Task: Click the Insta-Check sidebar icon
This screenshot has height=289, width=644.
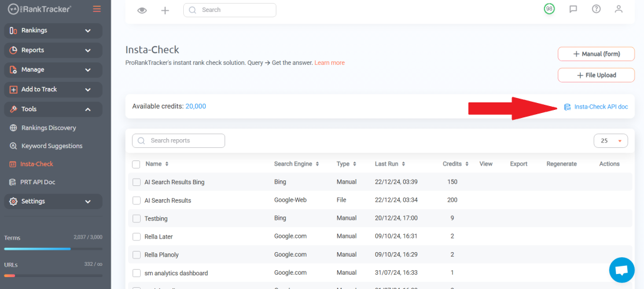Action: tap(13, 164)
